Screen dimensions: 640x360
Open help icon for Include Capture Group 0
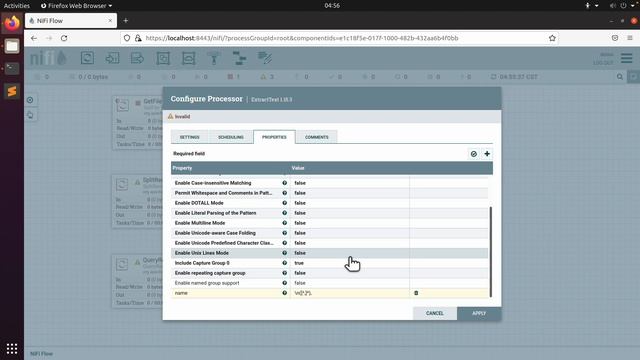click(284, 263)
